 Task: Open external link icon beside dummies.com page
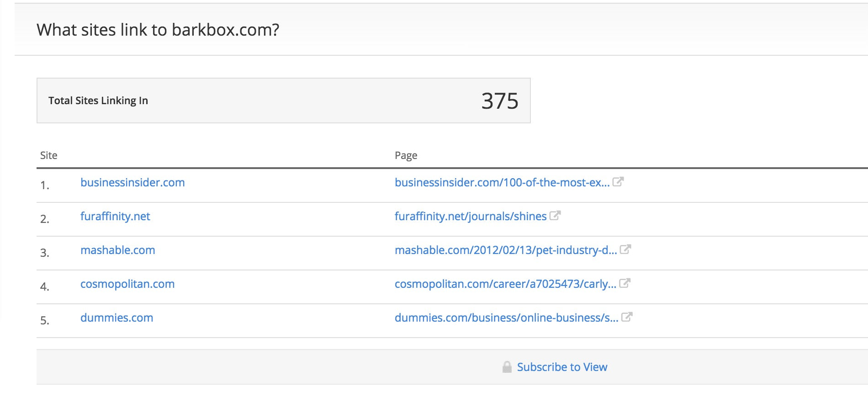[627, 317]
